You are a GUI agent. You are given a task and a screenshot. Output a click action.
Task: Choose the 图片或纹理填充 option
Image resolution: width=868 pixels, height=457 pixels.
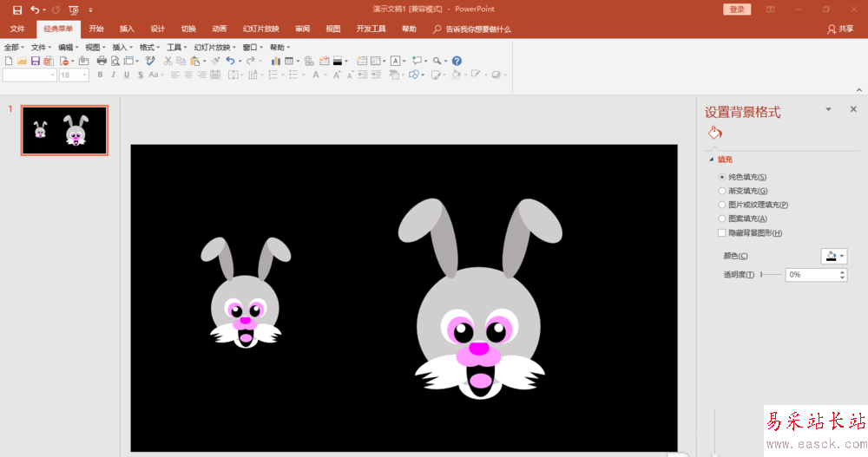[721, 205]
